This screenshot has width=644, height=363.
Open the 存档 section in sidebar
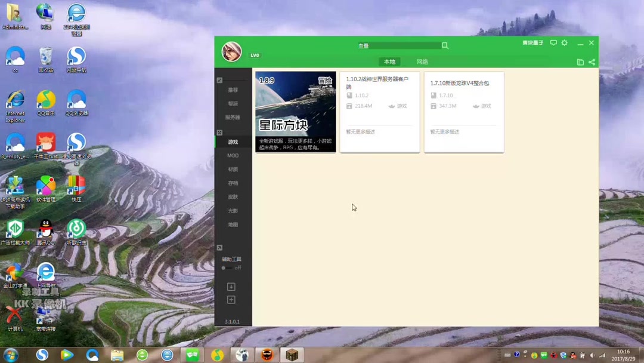[x=232, y=183]
